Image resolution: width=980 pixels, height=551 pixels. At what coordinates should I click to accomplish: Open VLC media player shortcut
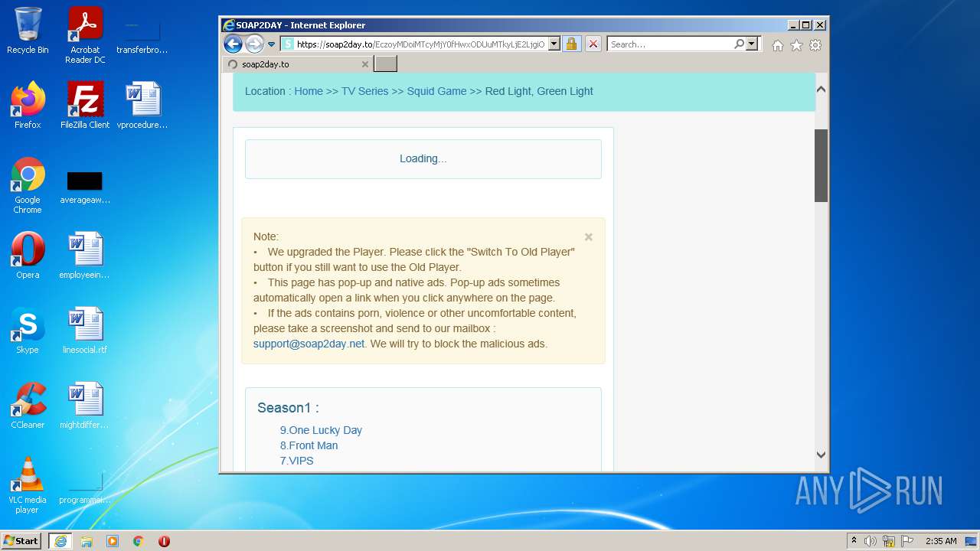tap(28, 485)
